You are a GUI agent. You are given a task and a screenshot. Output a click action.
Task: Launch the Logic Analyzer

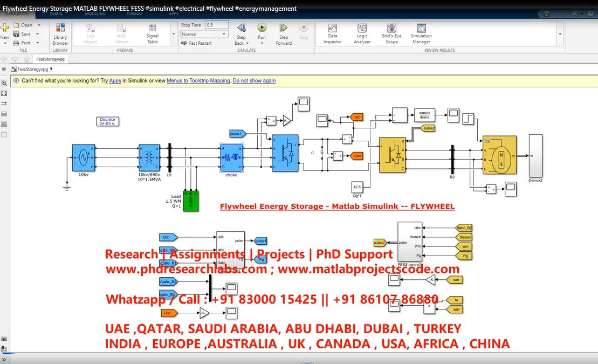coord(361,32)
